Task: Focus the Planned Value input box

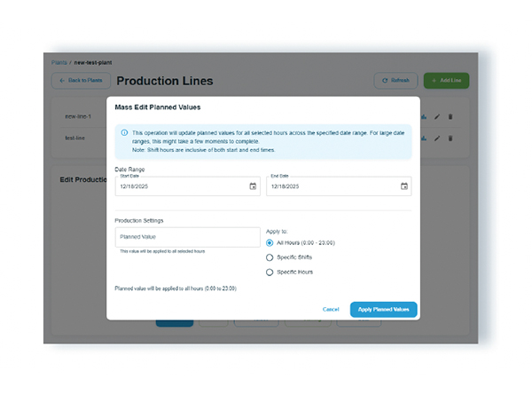Action: [x=187, y=237]
